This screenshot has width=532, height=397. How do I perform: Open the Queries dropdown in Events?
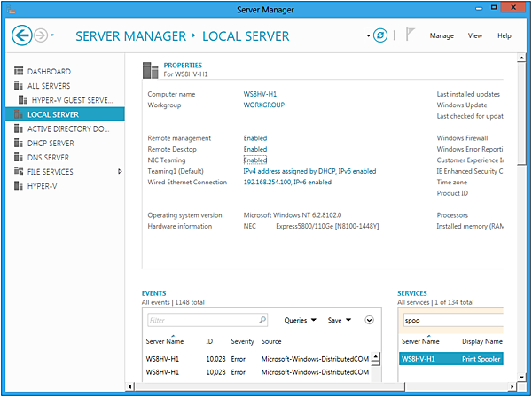pyautogui.click(x=299, y=320)
